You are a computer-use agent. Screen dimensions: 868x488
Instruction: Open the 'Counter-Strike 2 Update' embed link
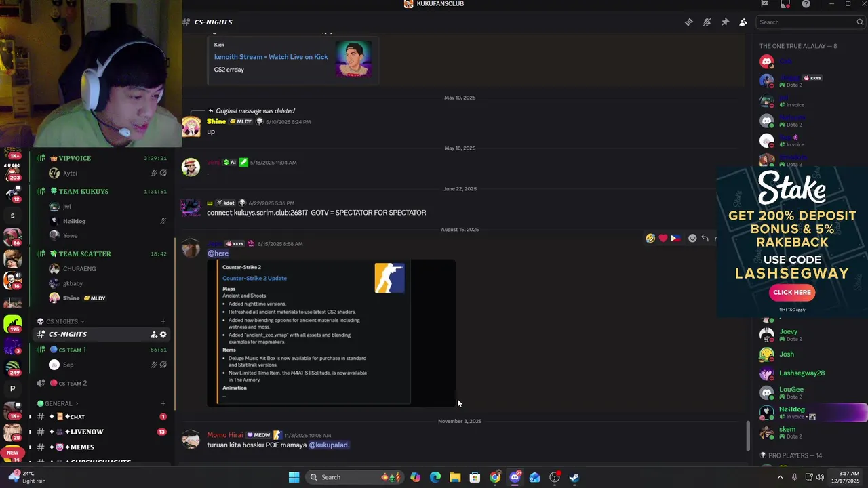(254, 278)
